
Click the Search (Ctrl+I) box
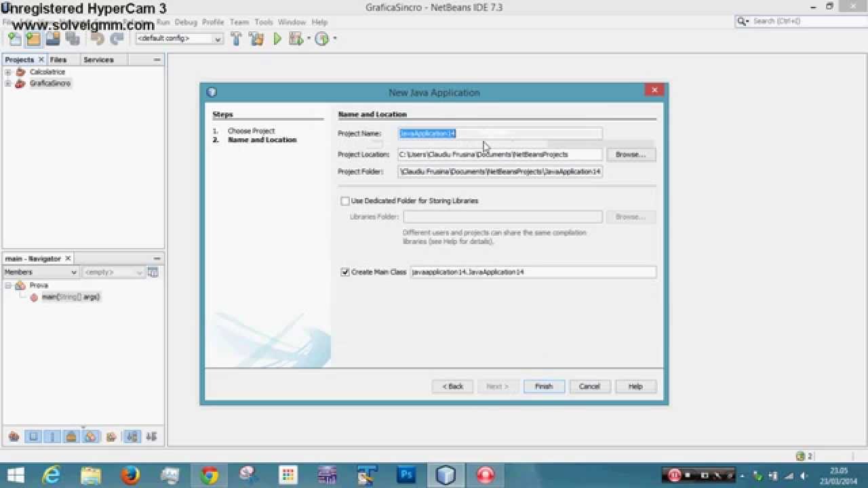(800, 22)
